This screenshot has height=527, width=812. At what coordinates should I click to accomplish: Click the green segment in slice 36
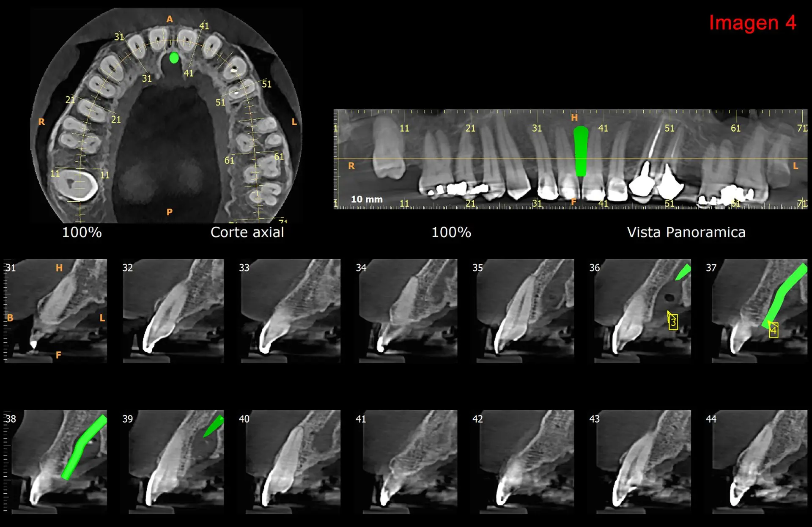point(683,272)
